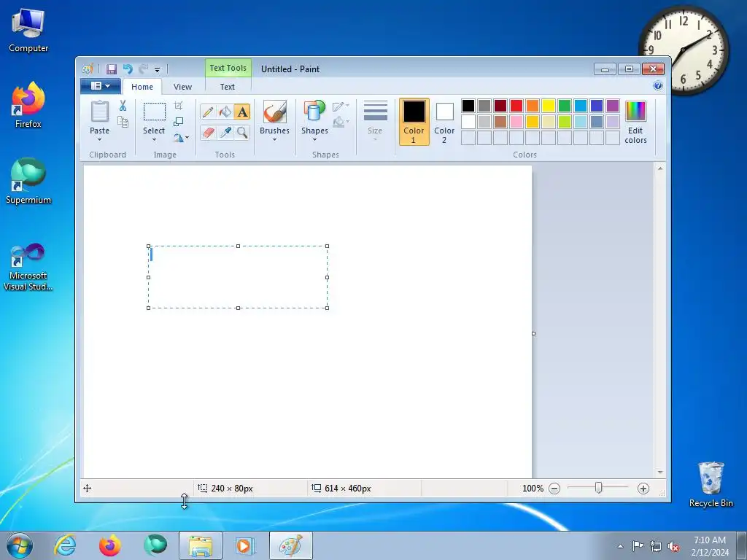Open the shape Outline dropdown
Viewport: 747px width, 560px height.
coord(341,106)
